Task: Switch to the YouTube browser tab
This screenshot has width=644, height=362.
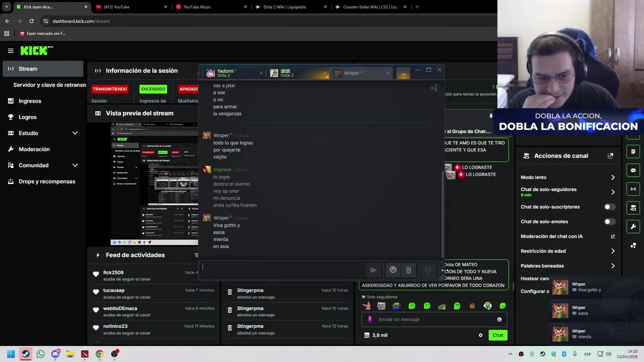Action: (131, 7)
